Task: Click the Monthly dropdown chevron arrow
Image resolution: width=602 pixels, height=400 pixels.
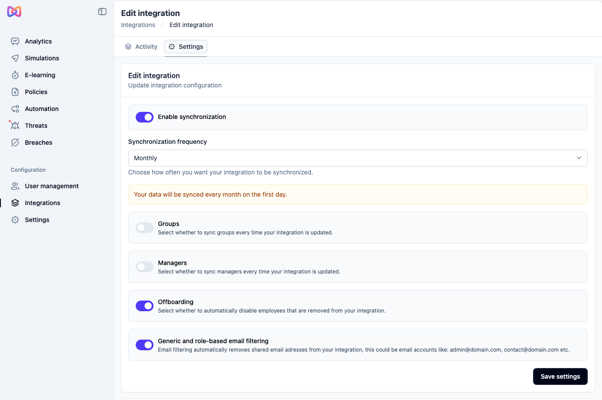Action: coord(578,158)
